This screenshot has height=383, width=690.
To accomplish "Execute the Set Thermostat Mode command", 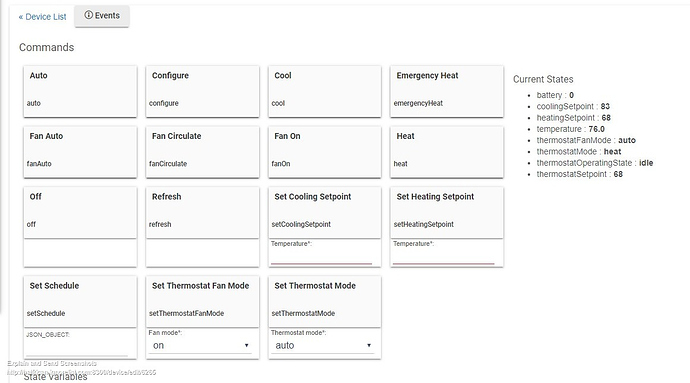I will (325, 302).
